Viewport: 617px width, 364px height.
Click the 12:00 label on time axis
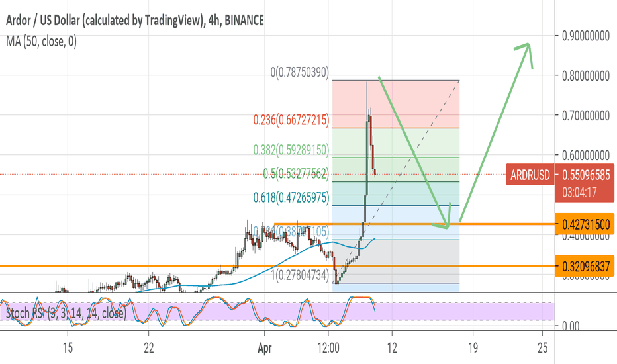(328, 348)
